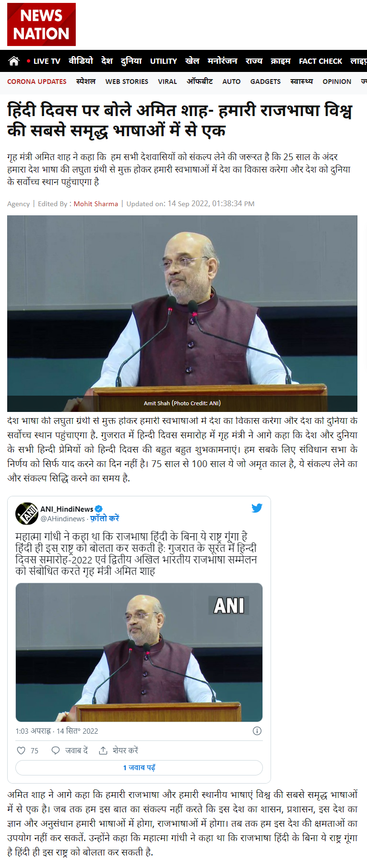This screenshot has height=868, width=367.
Task: Open the LIVE TV menu item
Action: (x=44, y=61)
